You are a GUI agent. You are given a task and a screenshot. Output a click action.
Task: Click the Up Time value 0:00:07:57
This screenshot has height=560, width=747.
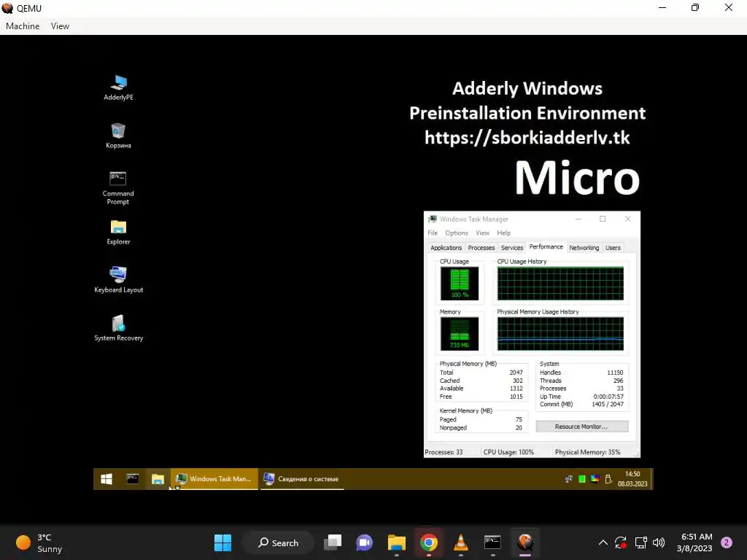pos(608,396)
